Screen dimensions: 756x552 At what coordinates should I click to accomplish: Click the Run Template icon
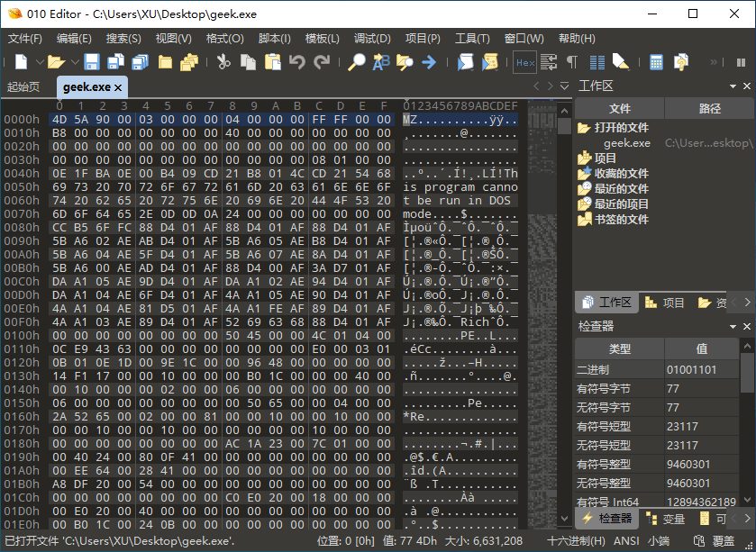click(490, 62)
